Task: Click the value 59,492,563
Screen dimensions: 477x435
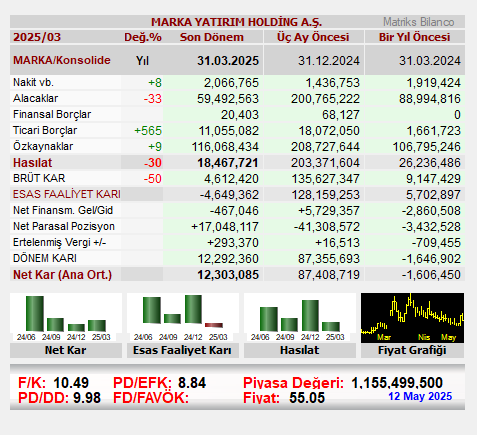Action: tap(228, 99)
